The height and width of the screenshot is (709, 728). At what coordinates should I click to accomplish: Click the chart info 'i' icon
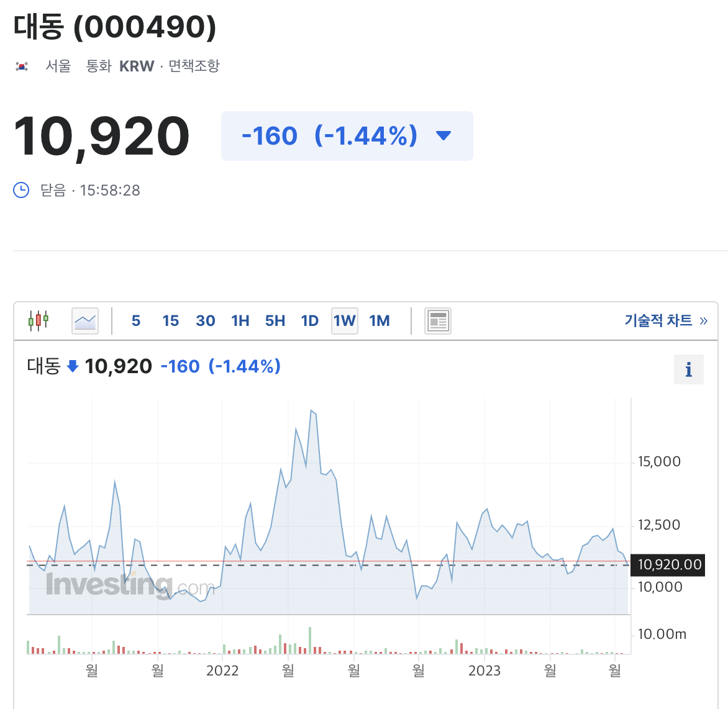688,369
